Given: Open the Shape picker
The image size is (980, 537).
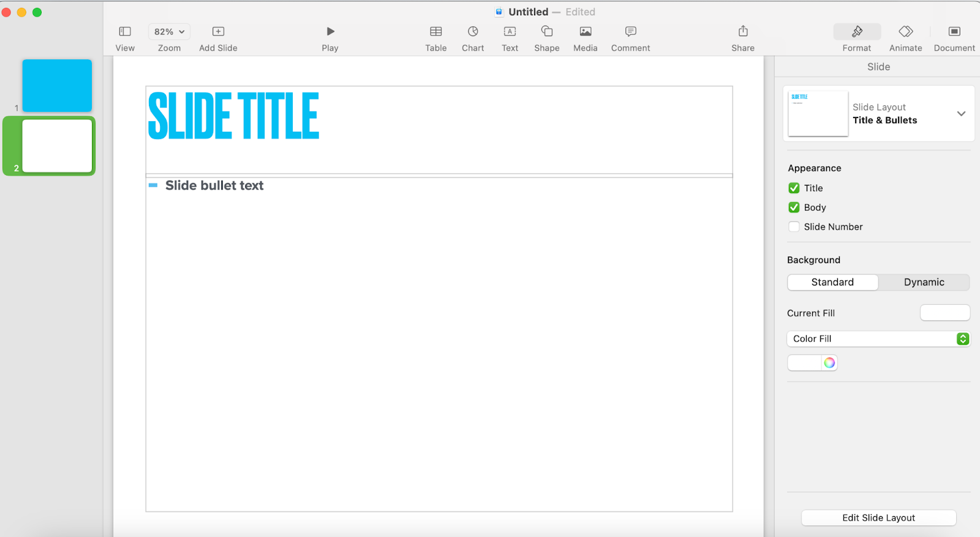Looking at the screenshot, I should tap(547, 32).
